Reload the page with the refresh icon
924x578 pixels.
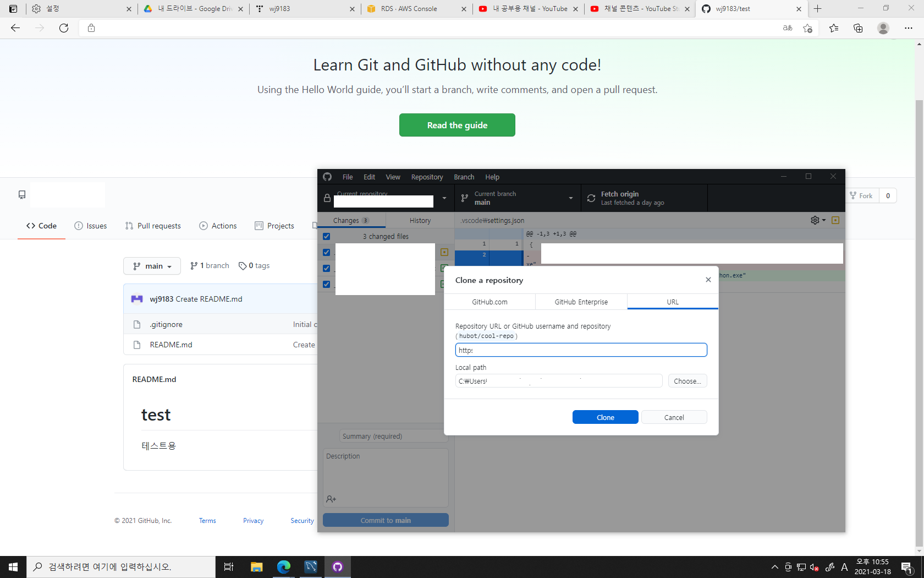(64, 28)
